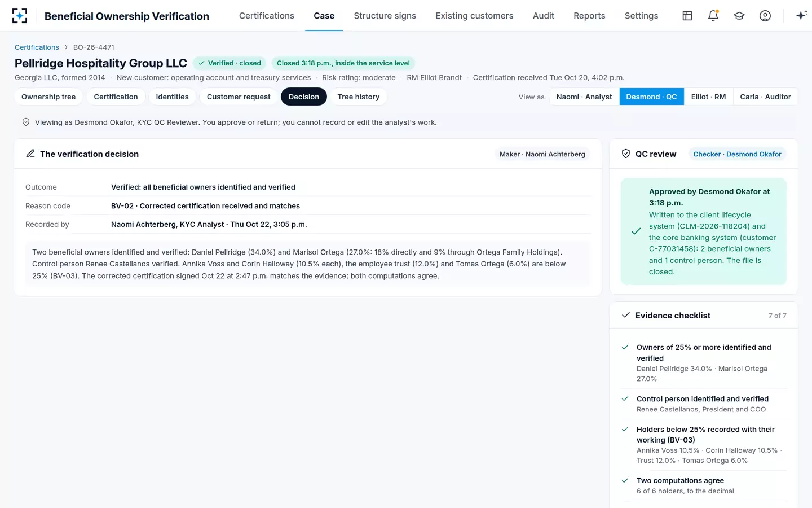Screen dimensions: 812x508
Task: Click the BO-26-4471 breadcrumb text
Action: [94, 47]
